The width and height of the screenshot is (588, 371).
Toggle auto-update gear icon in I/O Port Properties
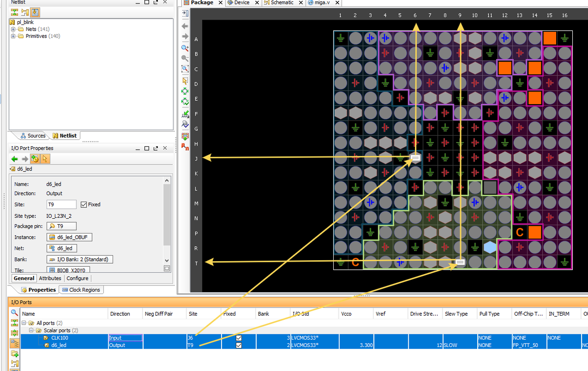click(x=35, y=159)
